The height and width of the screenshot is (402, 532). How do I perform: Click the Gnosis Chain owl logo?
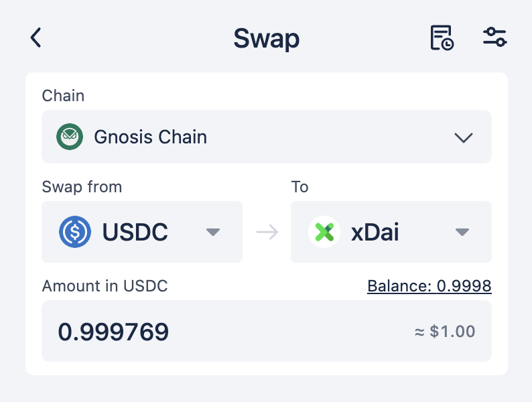(x=70, y=137)
